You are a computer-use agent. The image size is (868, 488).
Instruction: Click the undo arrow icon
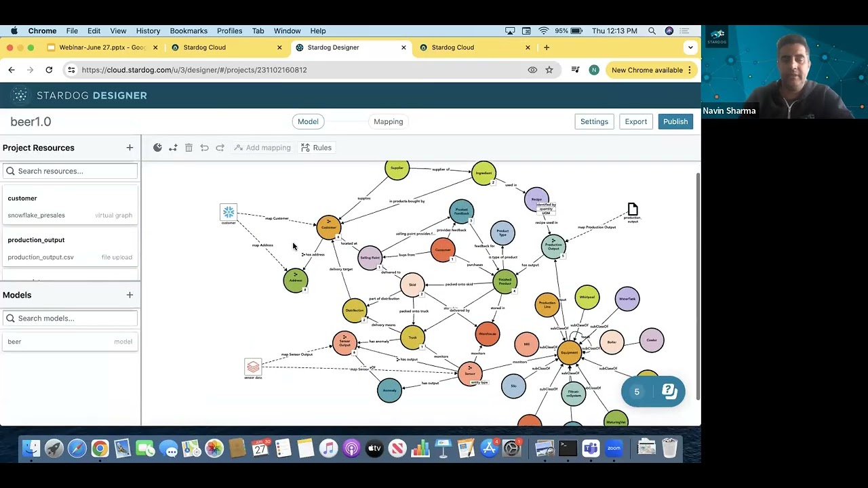(204, 148)
